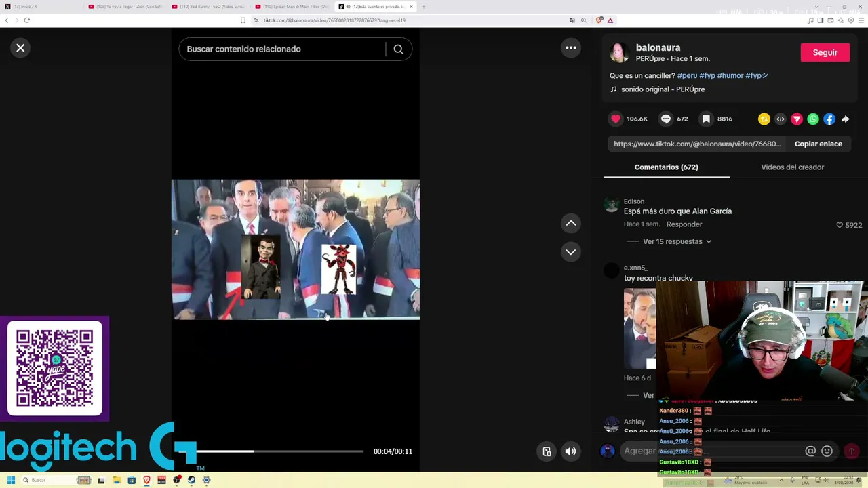Follow balonaura with the Seguir button
868x488 pixels.
tap(825, 52)
